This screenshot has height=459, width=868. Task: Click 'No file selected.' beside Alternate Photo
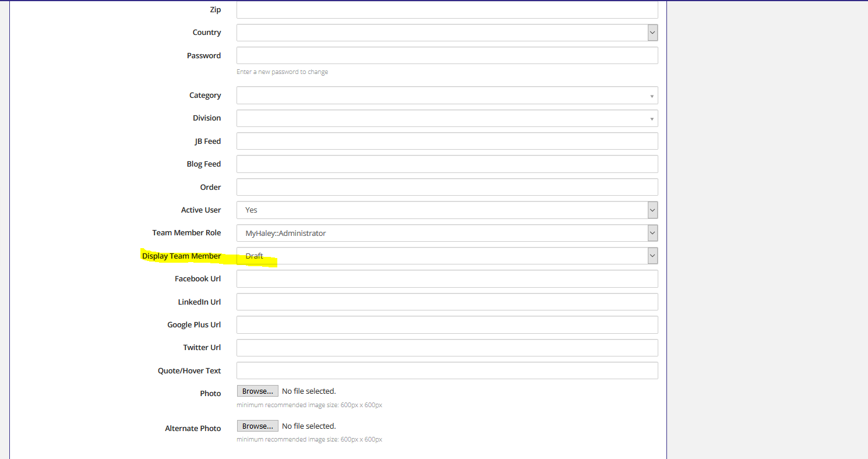[309, 426]
